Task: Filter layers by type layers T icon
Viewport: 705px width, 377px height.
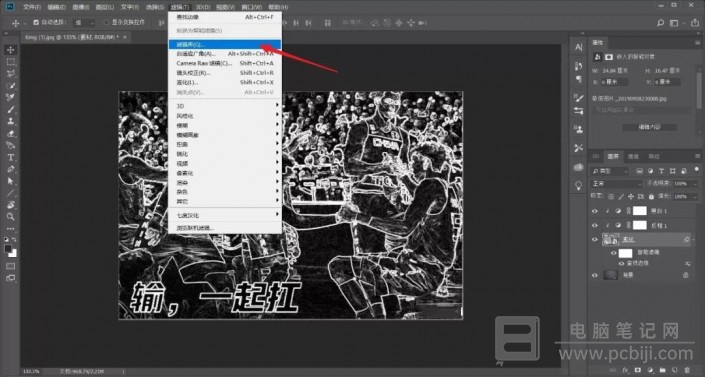Action: click(x=661, y=171)
